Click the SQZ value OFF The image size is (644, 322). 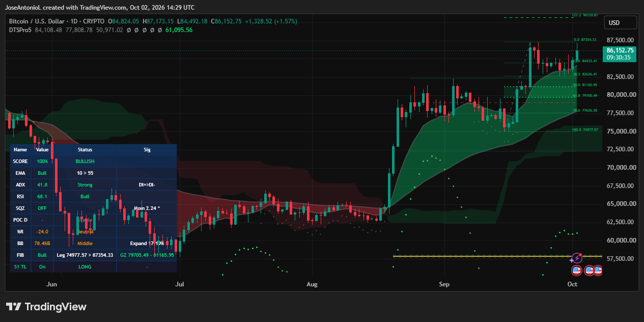42,208
